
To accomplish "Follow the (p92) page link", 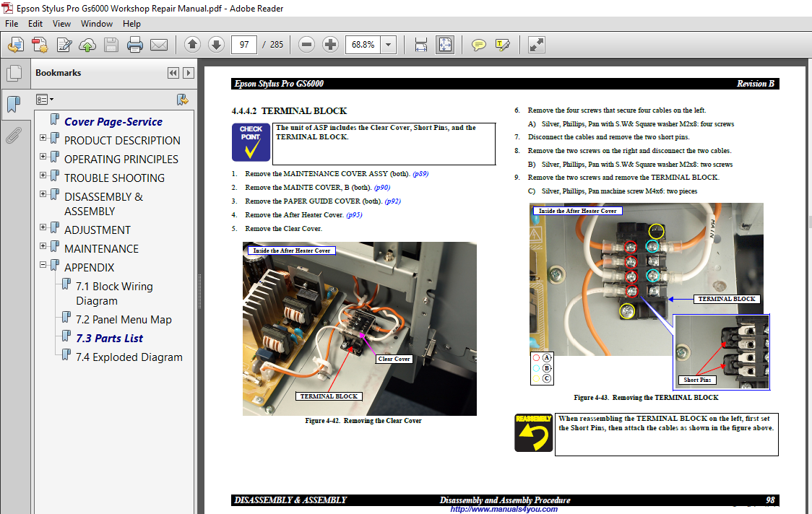I will pos(393,201).
